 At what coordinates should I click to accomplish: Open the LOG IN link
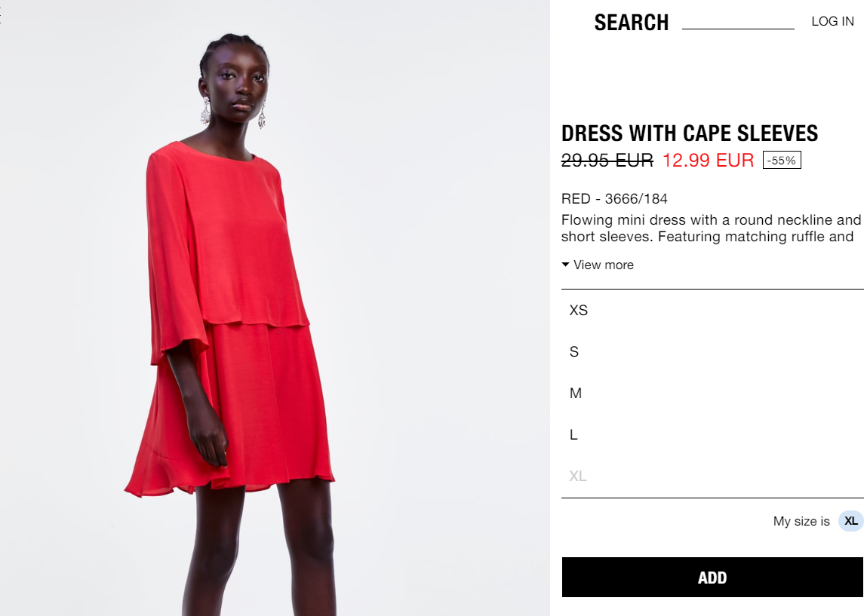click(x=832, y=22)
